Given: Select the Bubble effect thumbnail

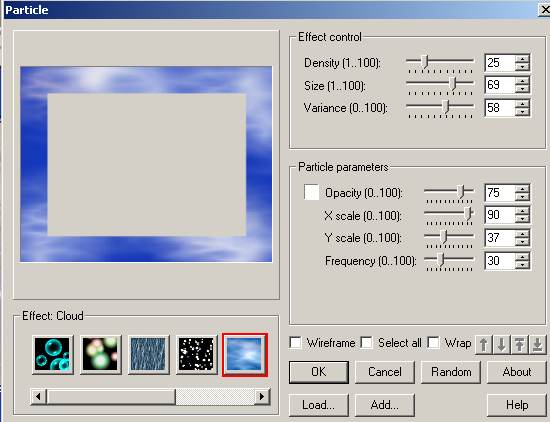Looking at the screenshot, I should coord(53,354).
